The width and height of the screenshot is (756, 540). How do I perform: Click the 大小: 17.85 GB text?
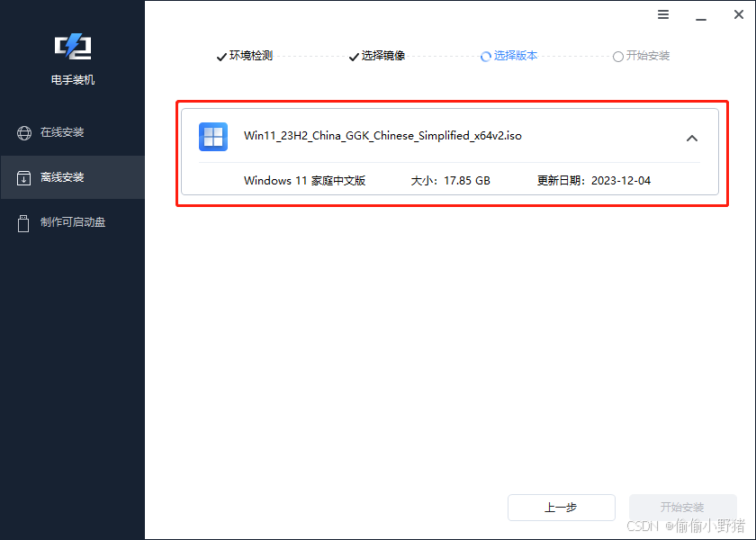click(450, 181)
